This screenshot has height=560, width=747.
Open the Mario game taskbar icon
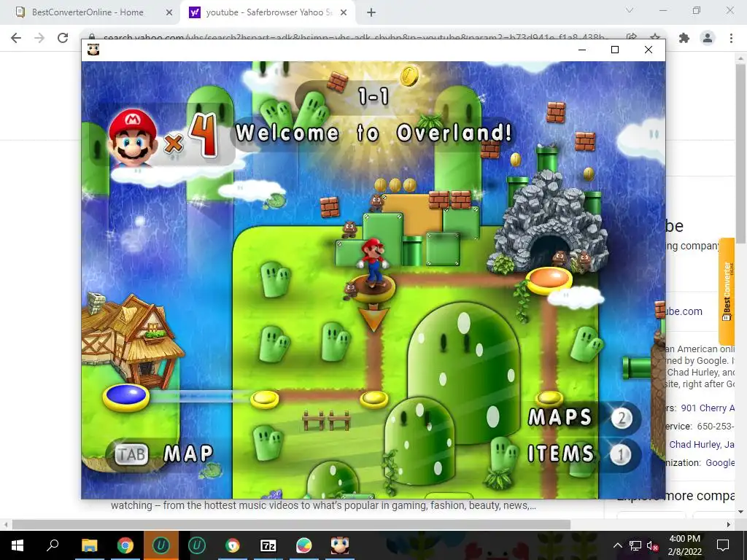(340, 545)
